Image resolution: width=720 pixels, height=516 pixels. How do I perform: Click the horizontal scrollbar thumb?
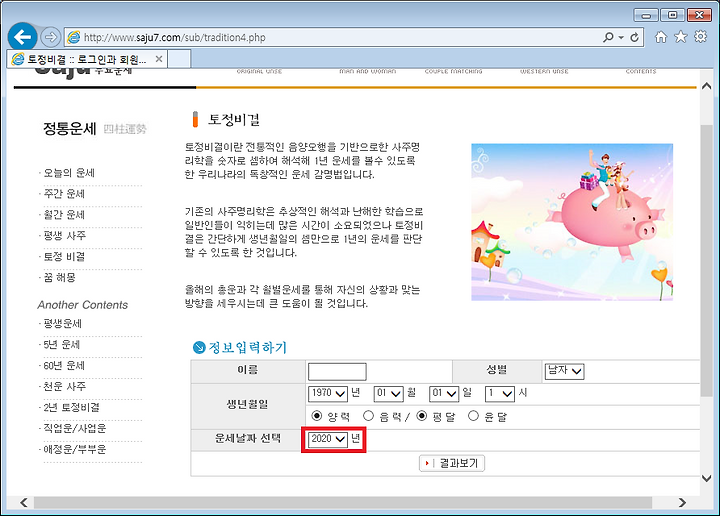[x=343, y=503]
